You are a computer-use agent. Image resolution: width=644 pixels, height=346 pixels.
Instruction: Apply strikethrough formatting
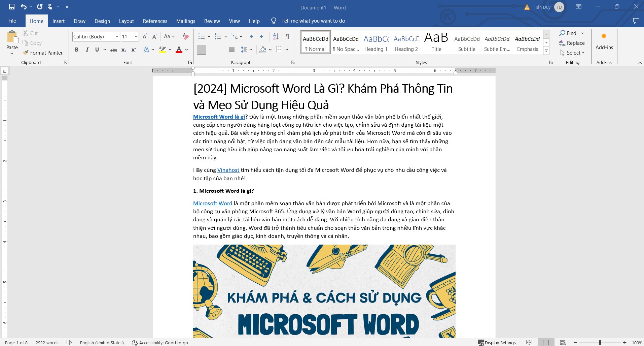click(114, 50)
